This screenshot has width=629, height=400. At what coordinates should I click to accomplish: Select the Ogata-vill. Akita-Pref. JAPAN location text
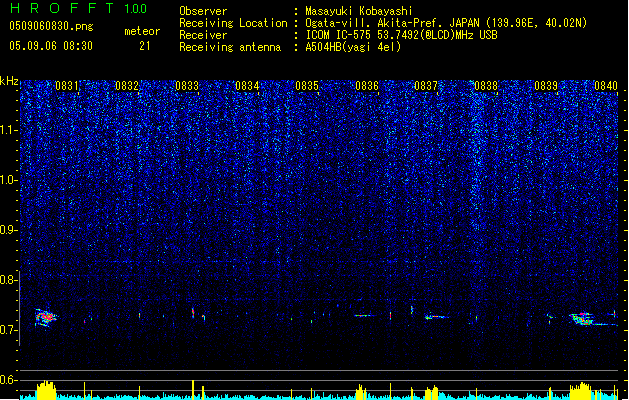(x=446, y=23)
